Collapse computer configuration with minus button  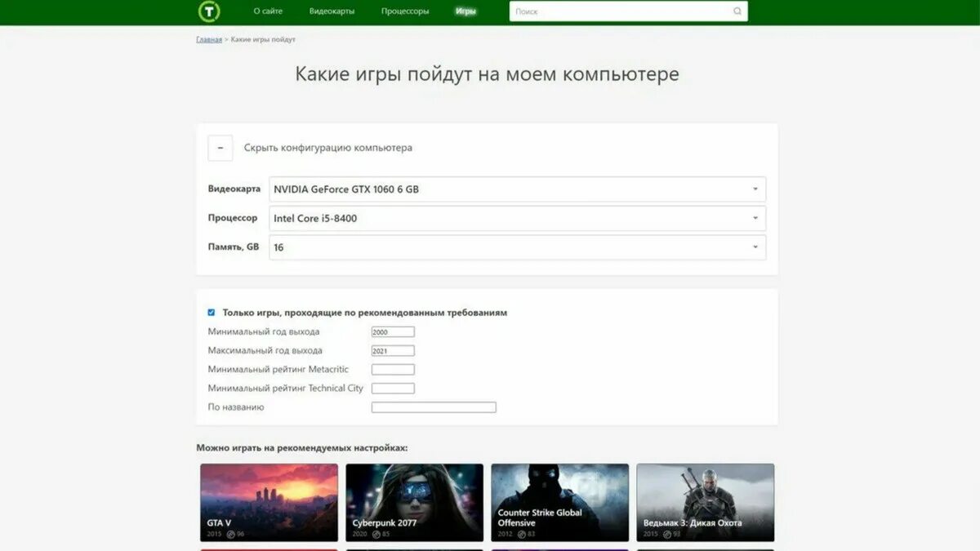click(220, 148)
